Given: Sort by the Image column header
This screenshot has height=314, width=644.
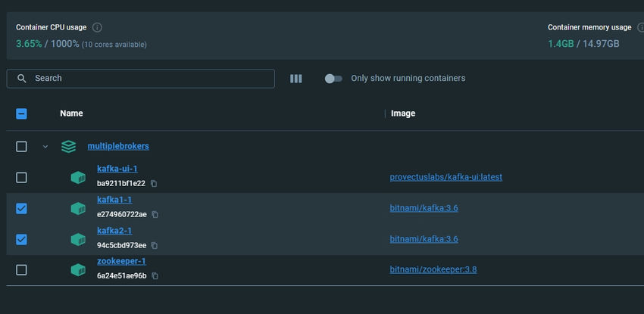Looking at the screenshot, I should (x=403, y=113).
